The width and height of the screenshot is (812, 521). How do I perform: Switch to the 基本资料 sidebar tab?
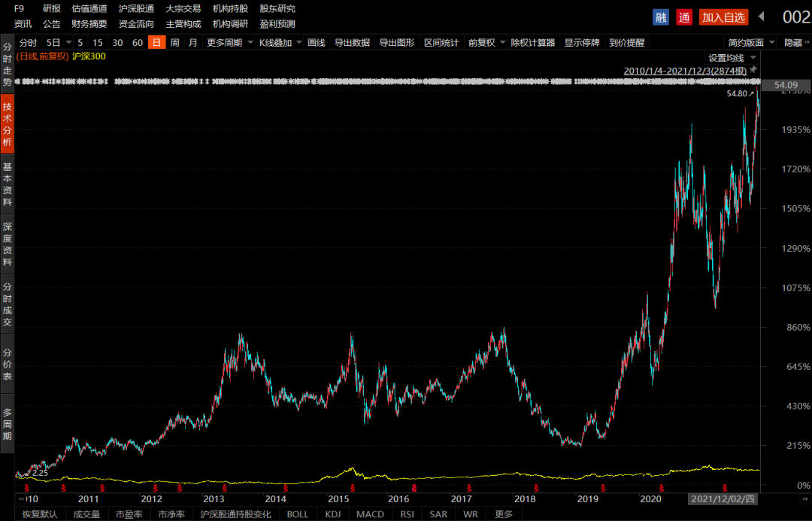pyautogui.click(x=8, y=184)
